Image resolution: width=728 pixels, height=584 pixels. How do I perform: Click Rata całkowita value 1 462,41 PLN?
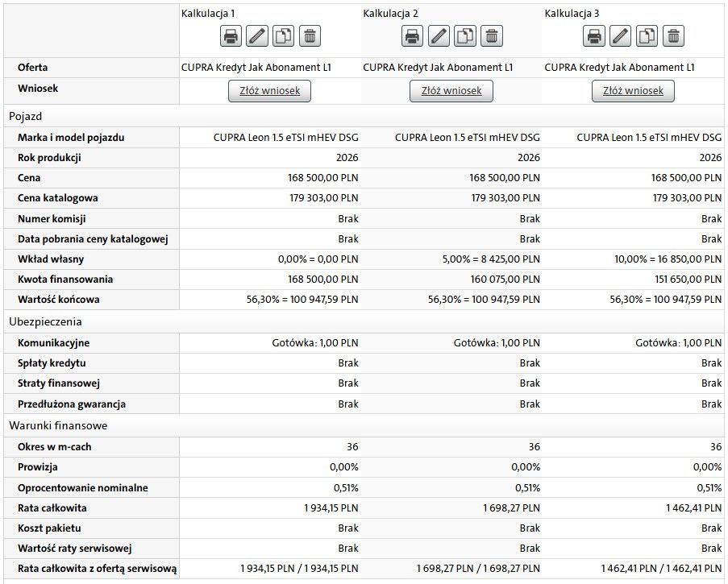point(693,508)
